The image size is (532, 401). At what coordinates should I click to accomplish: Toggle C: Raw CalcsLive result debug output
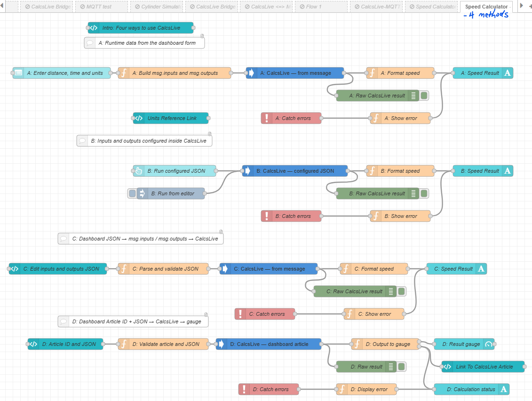pos(402,291)
